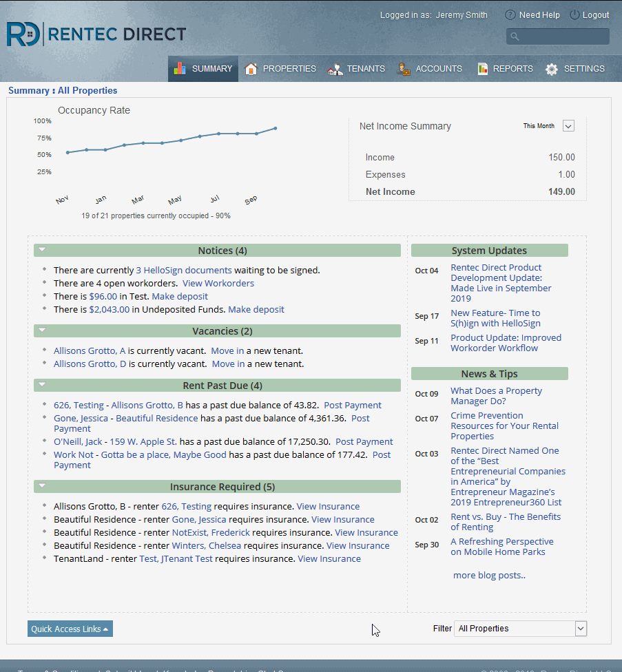Open Accounts via the briefcase icon

tap(404, 69)
